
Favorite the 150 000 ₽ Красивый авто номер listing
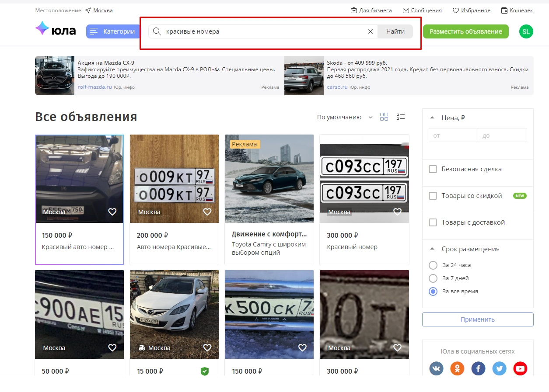point(112,212)
